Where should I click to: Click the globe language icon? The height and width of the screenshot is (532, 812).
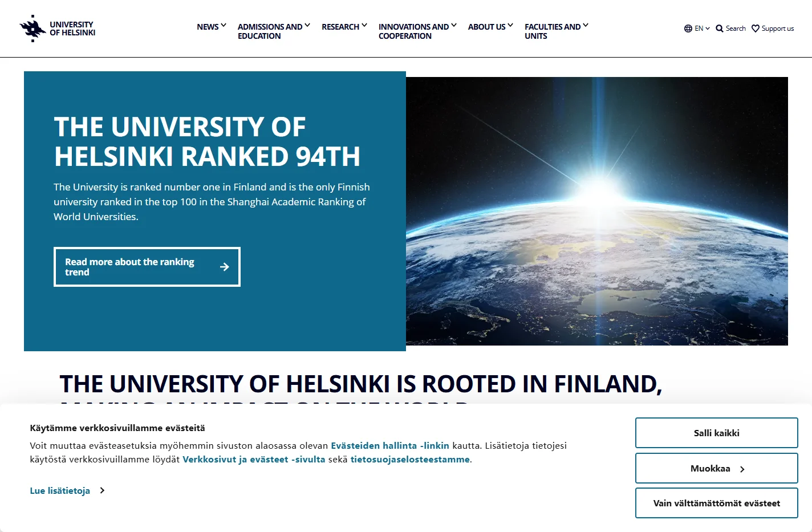(x=688, y=29)
